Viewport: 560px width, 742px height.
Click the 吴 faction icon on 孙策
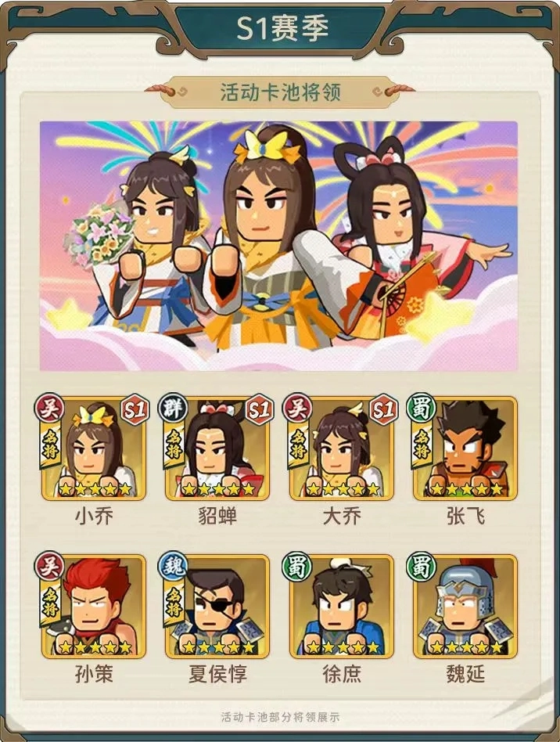[x=49, y=566]
